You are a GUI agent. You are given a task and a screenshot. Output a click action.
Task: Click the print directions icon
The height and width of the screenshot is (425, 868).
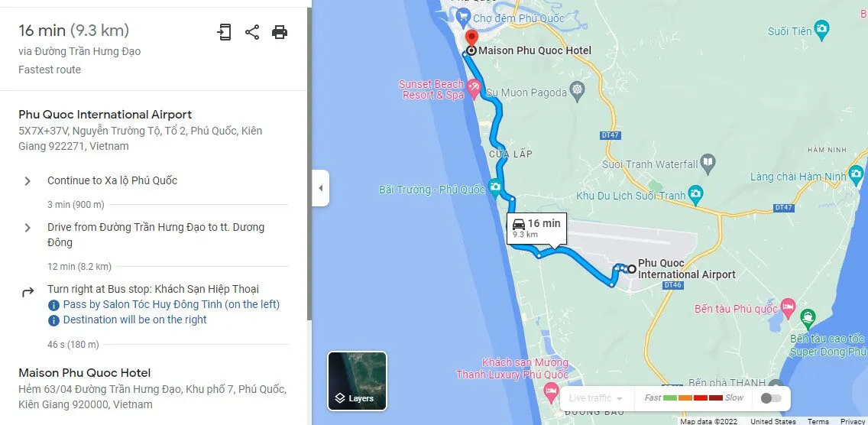pyautogui.click(x=280, y=32)
